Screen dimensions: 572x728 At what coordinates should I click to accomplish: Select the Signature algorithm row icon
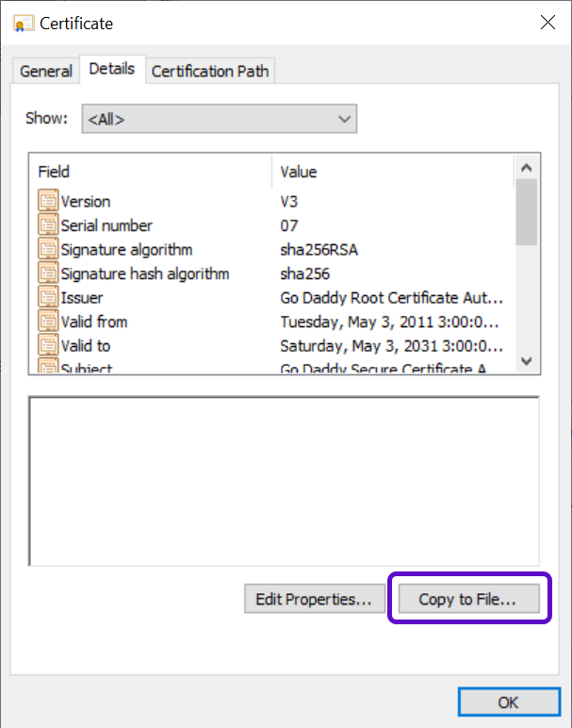47,250
